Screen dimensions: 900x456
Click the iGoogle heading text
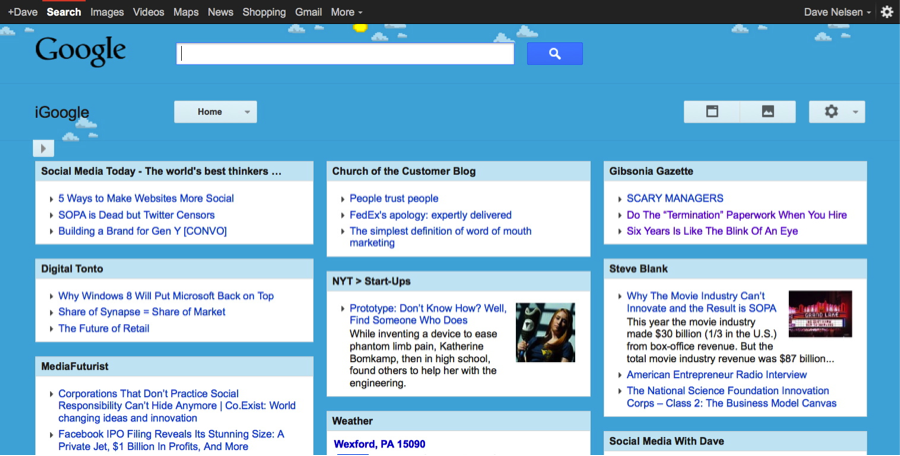[x=62, y=113]
